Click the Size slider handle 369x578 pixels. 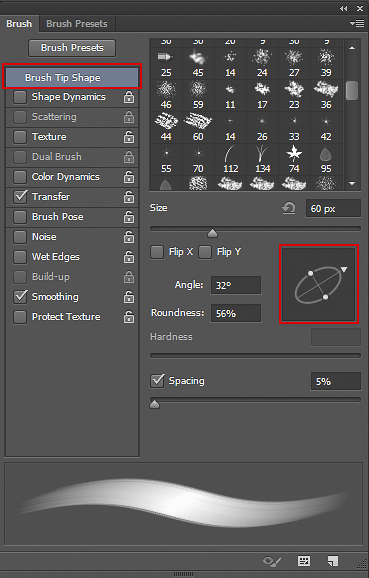pos(212,233)
